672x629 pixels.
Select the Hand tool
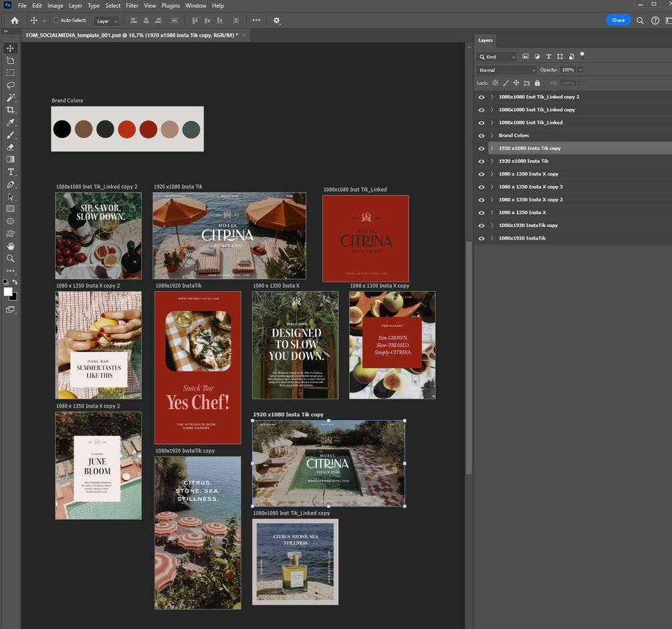point(11,246)
